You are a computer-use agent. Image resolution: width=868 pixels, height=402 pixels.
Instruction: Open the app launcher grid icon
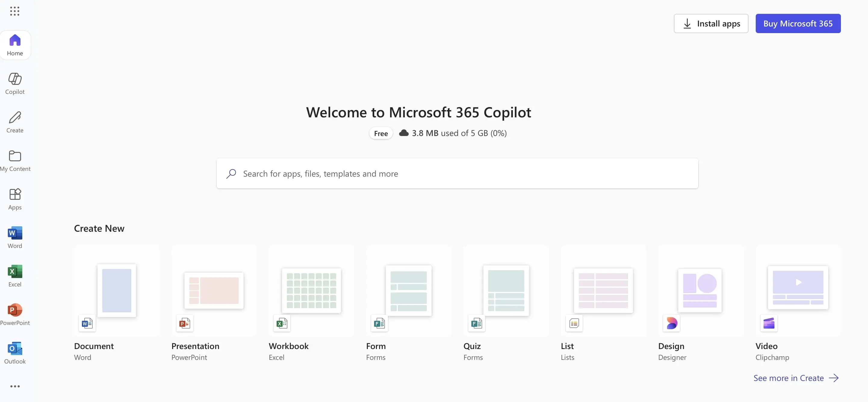pos(15,11)
